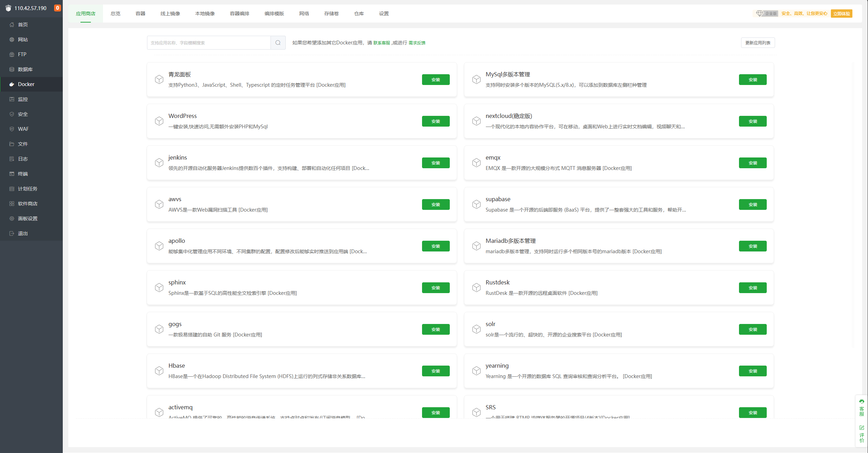Open the 需求反馈 link
Image resolution: width=868 pixels, height=453 pixels.
pyautogui.click(x=417, y=43)
